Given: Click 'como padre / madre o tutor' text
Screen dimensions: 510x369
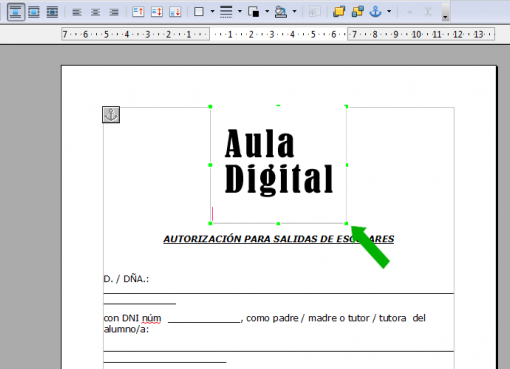Looking at the screenshot, I should tap(308, 318).
